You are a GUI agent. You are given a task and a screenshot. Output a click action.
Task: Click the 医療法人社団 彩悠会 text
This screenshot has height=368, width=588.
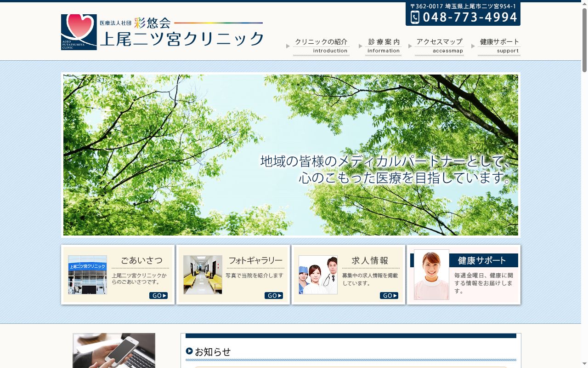pos(135,23)
